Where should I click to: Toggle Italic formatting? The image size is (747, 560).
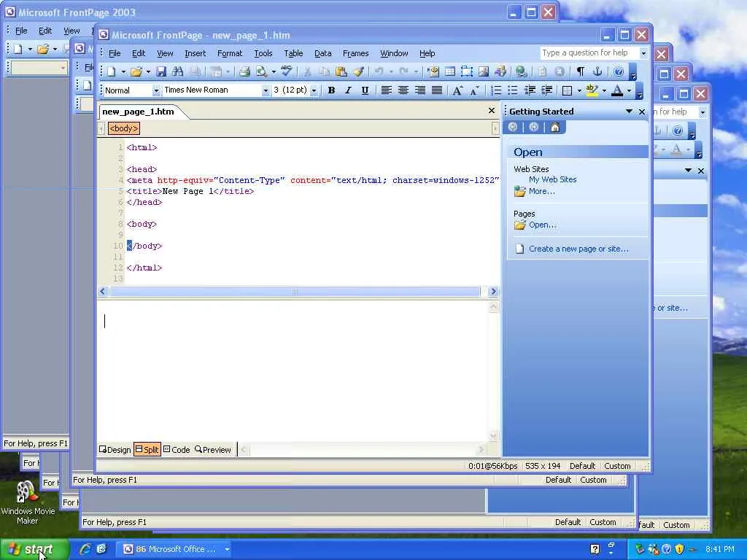click(x=348, y=90)
